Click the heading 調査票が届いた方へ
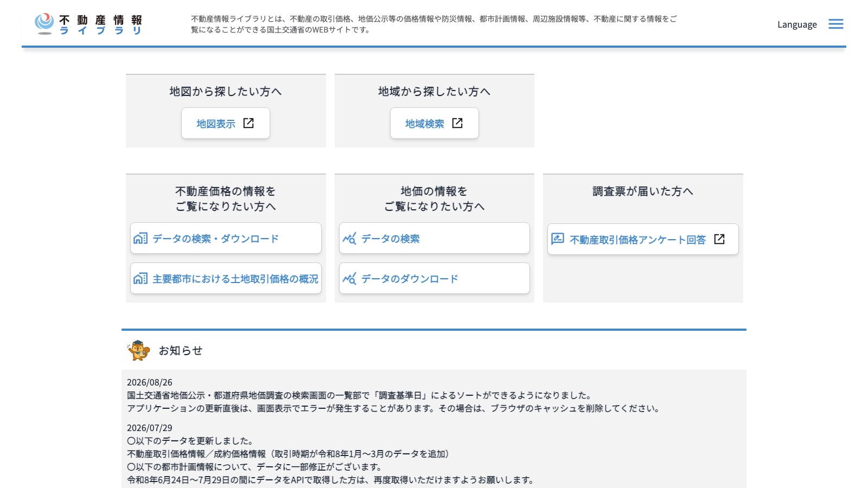The width and height of the screenshot is (868, 488). 643,191
